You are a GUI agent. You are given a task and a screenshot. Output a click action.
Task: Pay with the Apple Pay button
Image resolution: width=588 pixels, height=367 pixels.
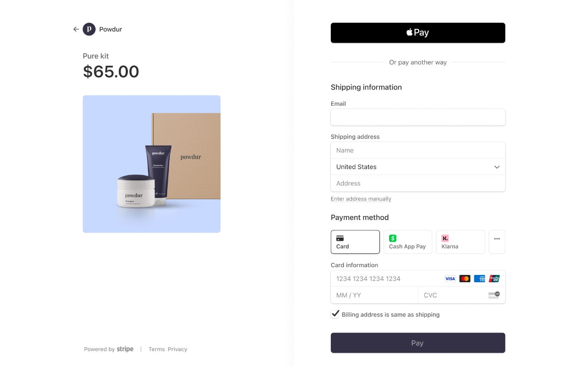[418, 33]
